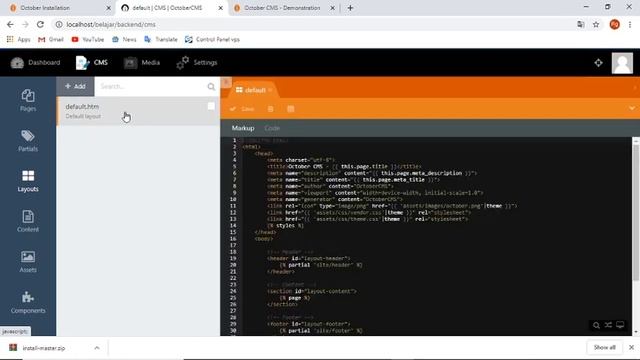Expand install-master.zip download options

[97, 348]
